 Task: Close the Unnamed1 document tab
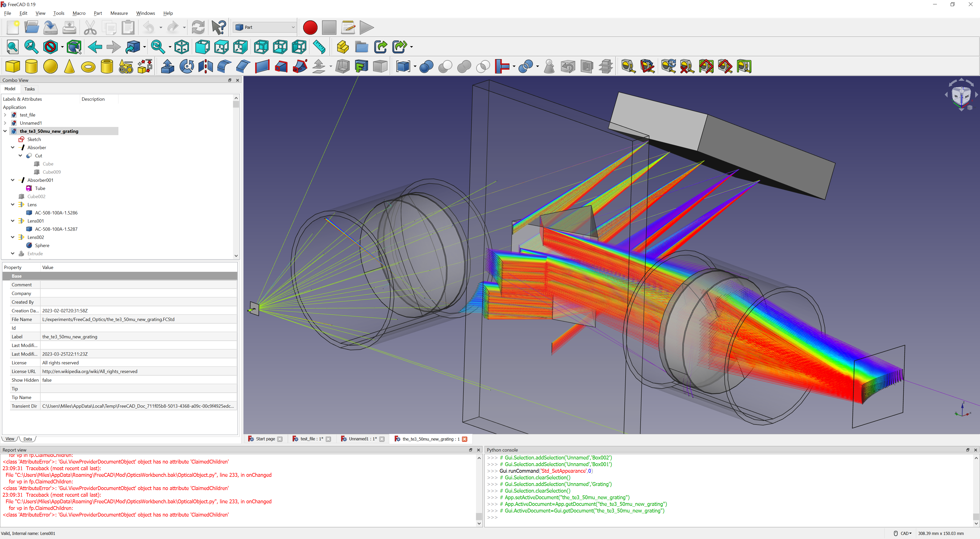(x=382, y=439)
